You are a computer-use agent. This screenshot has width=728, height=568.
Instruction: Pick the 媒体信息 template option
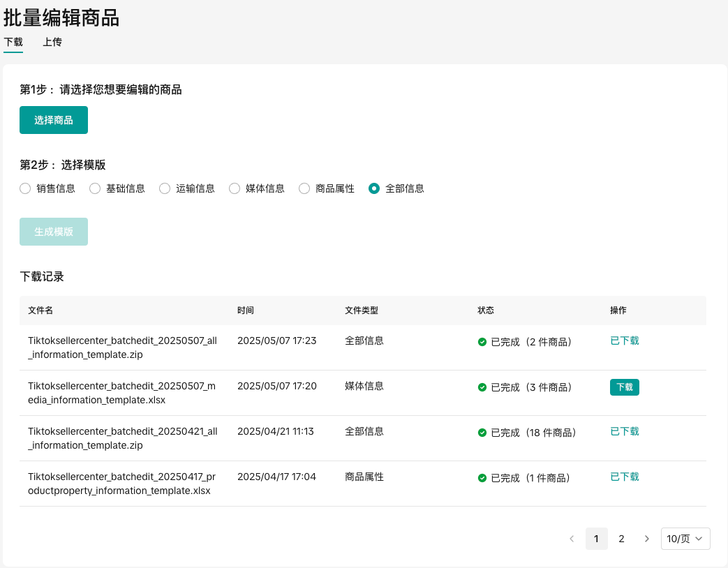[235, 188]
